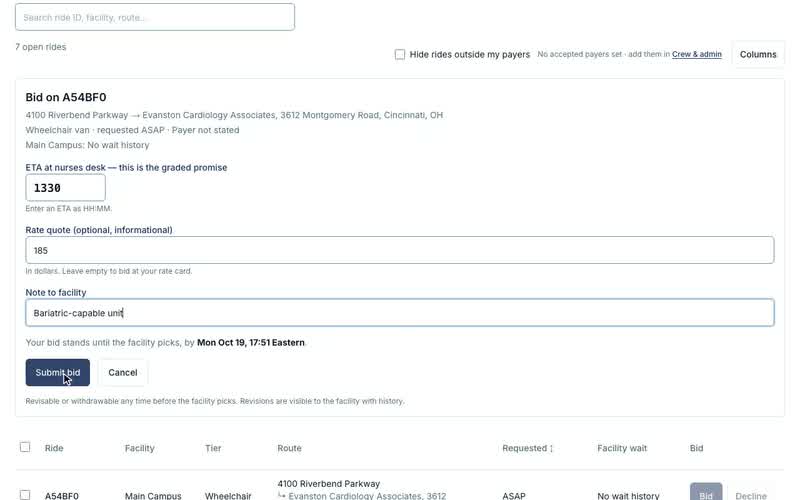The width and height of the screenshot is (800, 500).
Task: Toggle Hide rides outside my payers checkbox
Action: tap(399, 54)
